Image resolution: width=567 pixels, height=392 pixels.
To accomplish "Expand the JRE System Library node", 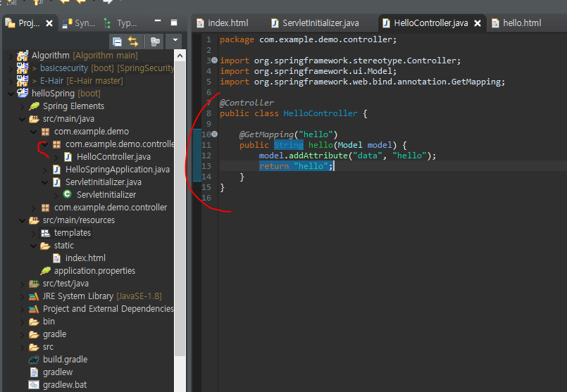I will point(22,296).
